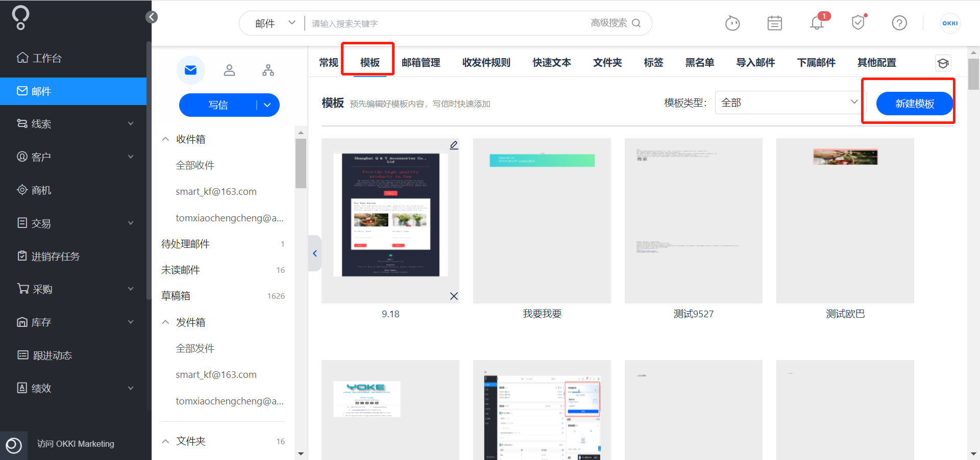This screenshot has height=460, width=980.
Task: Click the search keyword input field
Action: [447, 23]
